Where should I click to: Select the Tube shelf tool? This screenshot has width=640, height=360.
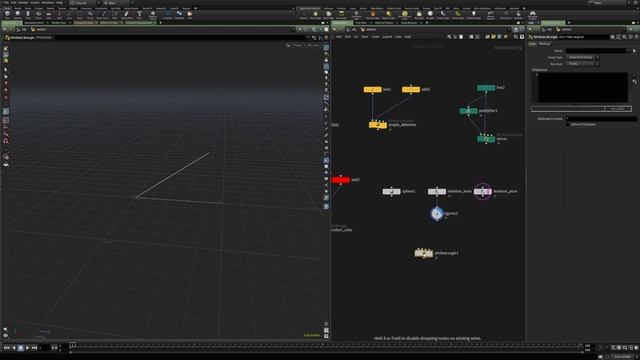click(28, 15)
